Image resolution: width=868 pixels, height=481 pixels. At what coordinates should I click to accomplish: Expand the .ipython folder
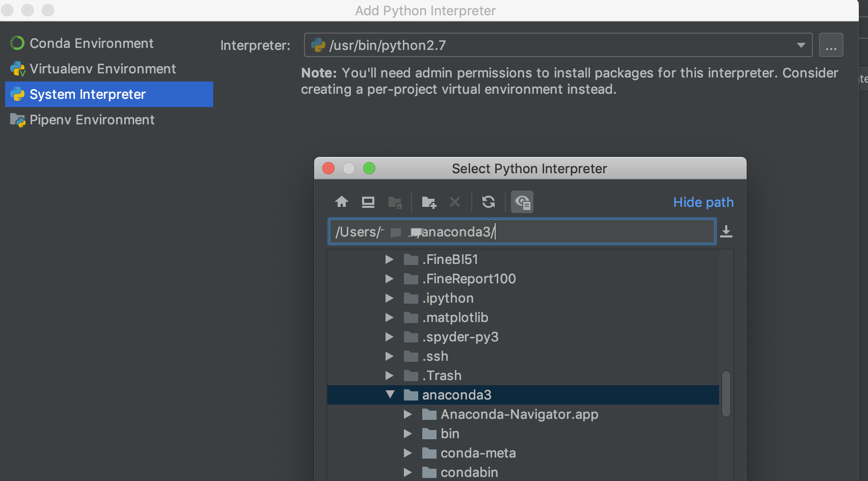(x=389, y=298)
